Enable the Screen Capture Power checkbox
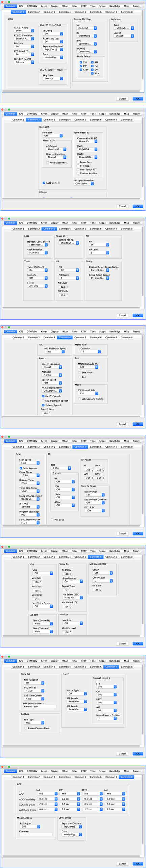 pos(26,728)
